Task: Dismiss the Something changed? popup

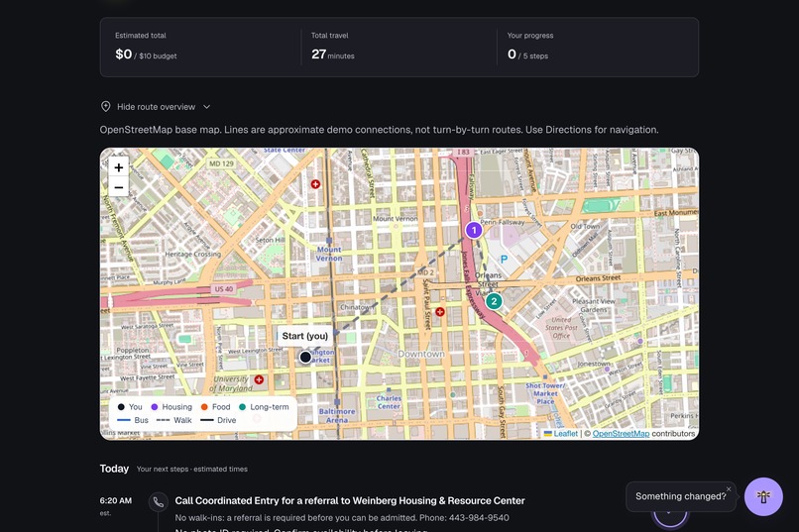Action: (729, 489)
